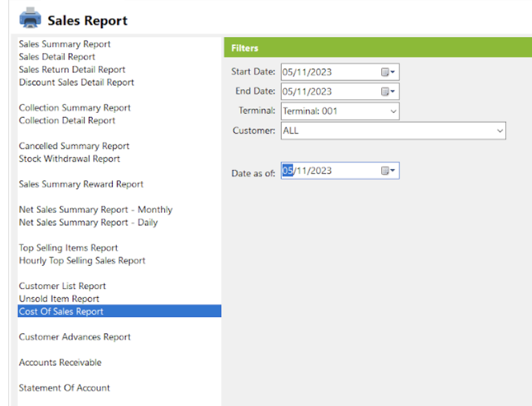Open the Date as of calendar picker
This screenshot has height=406, width=532.
[x=388, y=171]
